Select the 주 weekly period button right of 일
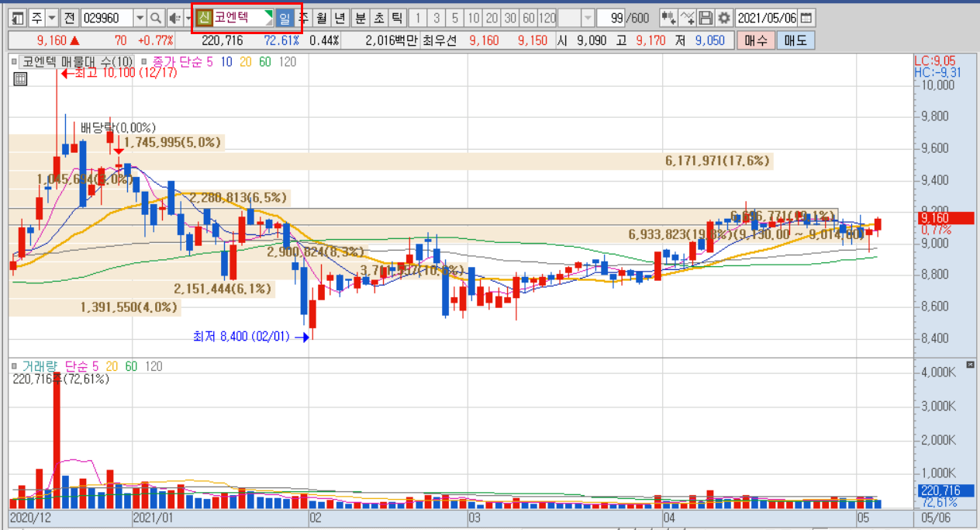Viewport: 980px width, 530px height. point(304,18)
